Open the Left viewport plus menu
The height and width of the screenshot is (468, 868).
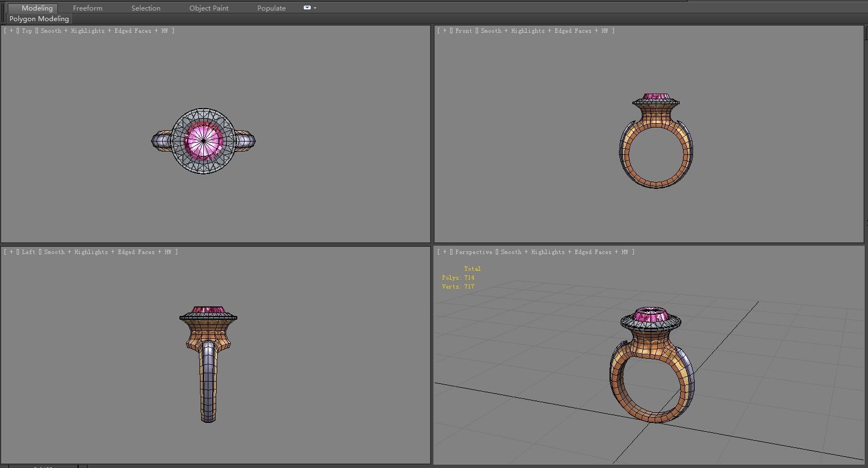coord(11,252)
